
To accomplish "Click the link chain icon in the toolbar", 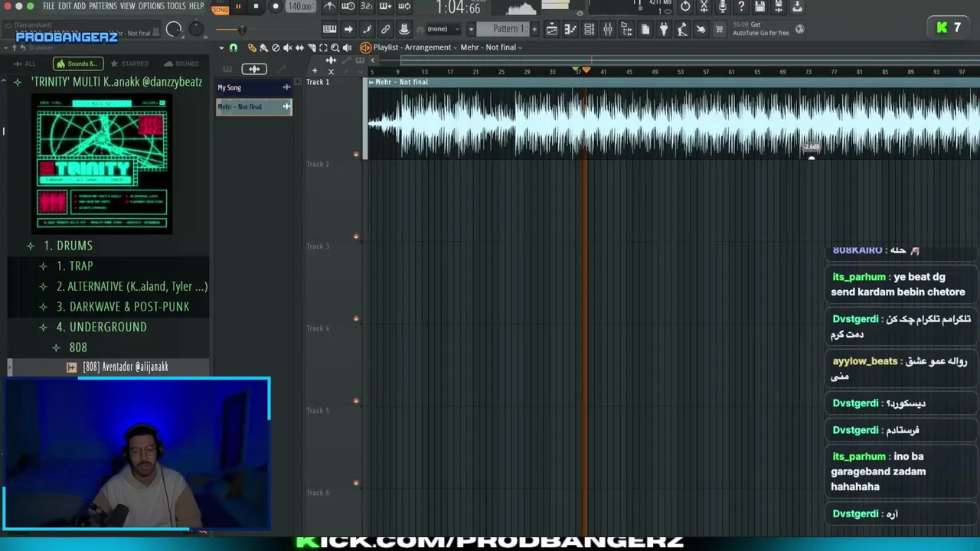I will click(x=385, y=29).
